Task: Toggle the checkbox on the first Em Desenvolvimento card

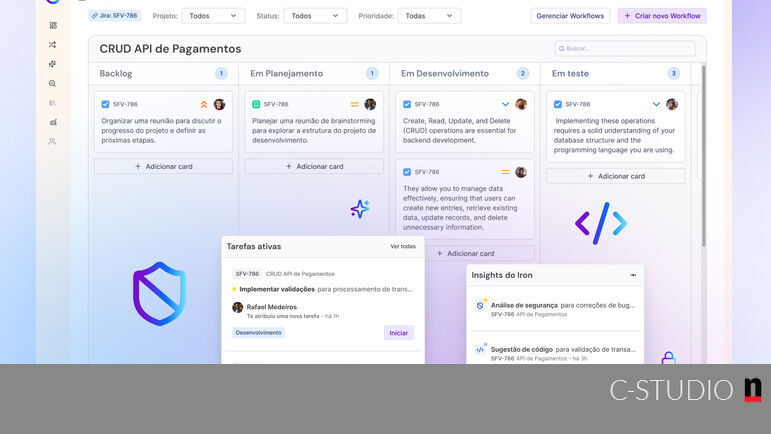Action: [x=406, y=104]
